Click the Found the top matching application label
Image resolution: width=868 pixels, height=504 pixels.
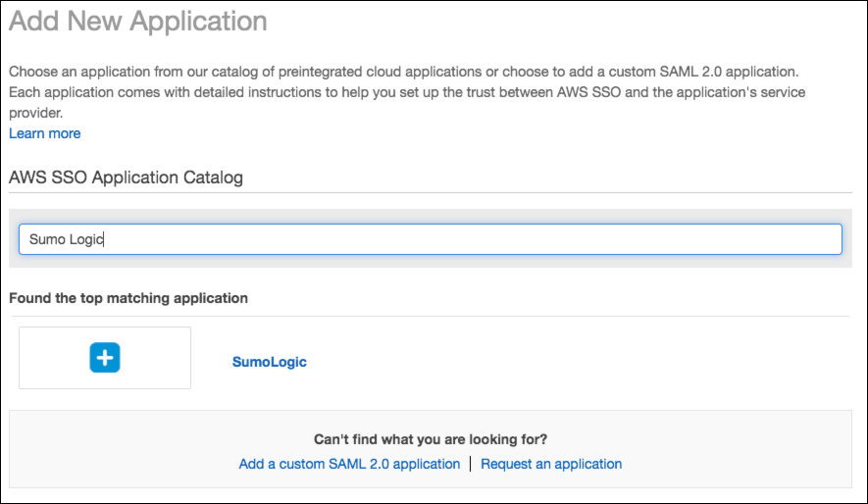click(128, 297)
